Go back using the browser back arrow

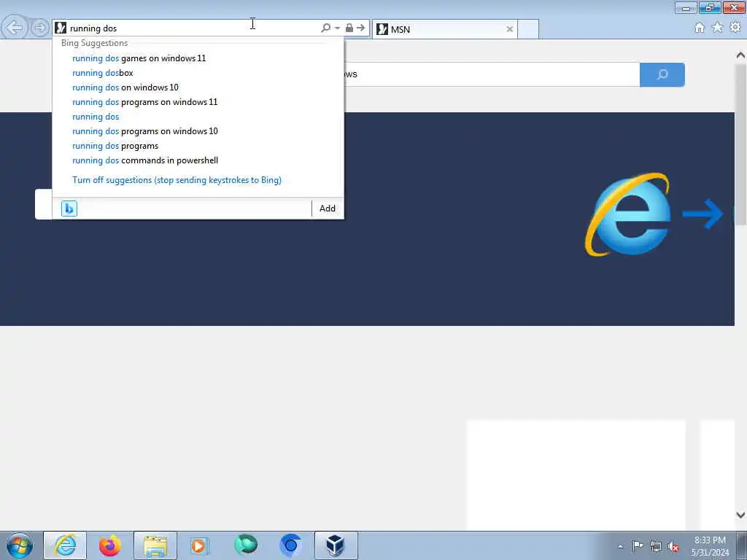pos(15,28)
